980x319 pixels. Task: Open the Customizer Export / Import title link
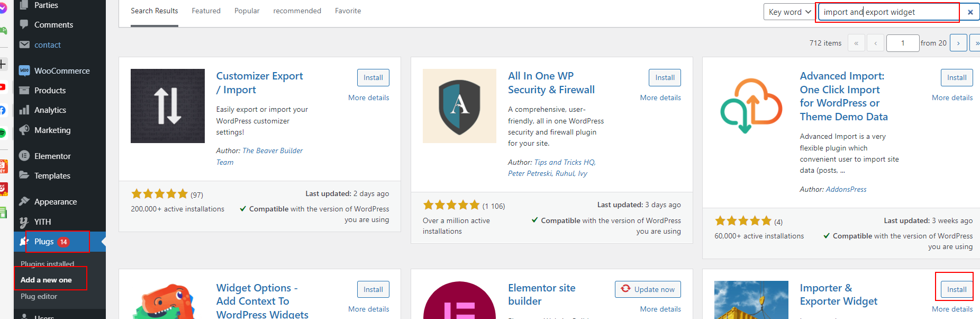(259, 83)
